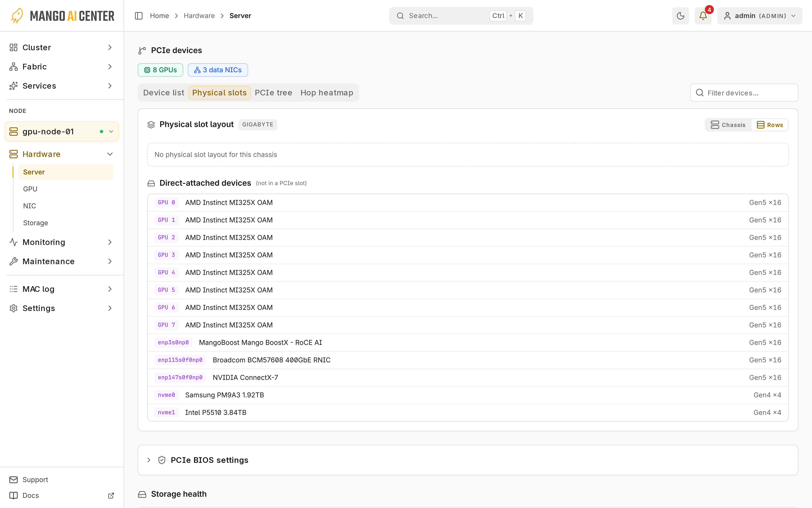Click the Support envelope icon

[x=13, y=479]
